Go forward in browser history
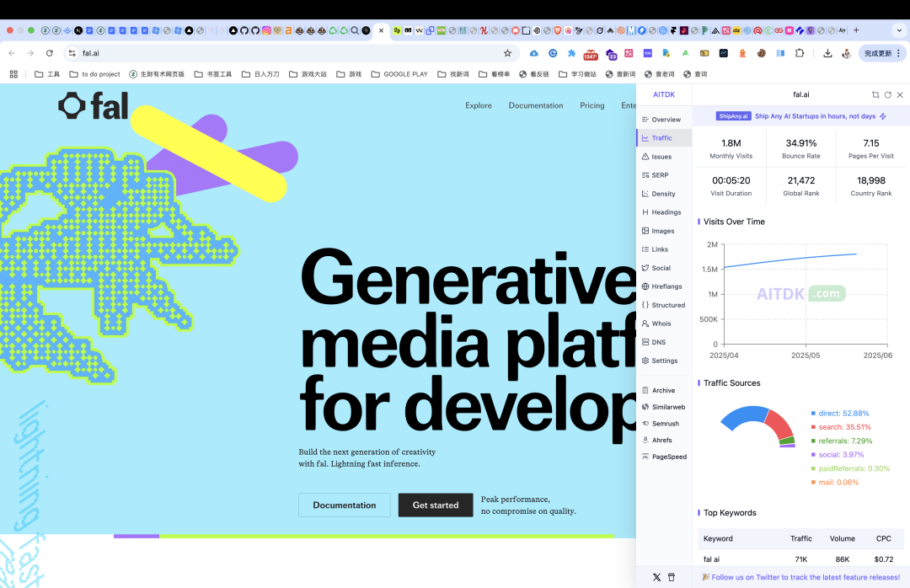This screenshot has height=588, width=910. pyautogui.click(x=30, y=53)
